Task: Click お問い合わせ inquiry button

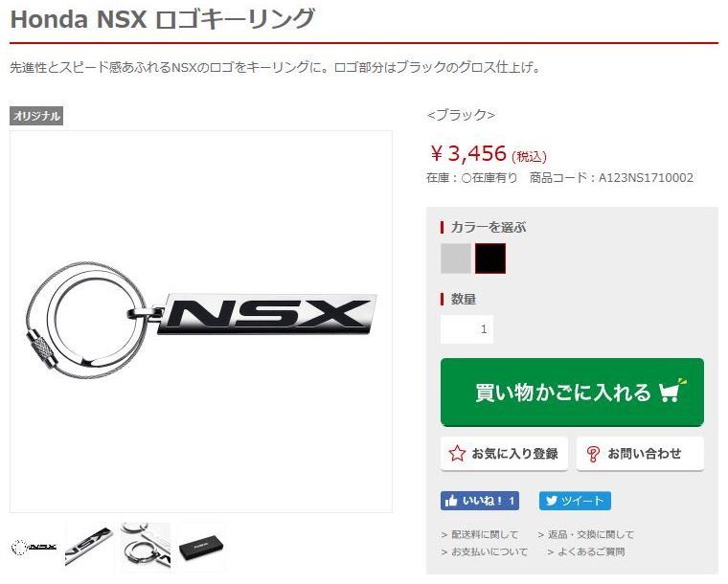Action: [x=640, y=454]
